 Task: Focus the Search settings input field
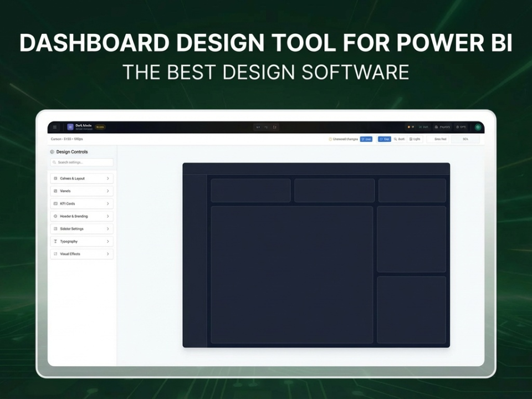coord(82,162)
